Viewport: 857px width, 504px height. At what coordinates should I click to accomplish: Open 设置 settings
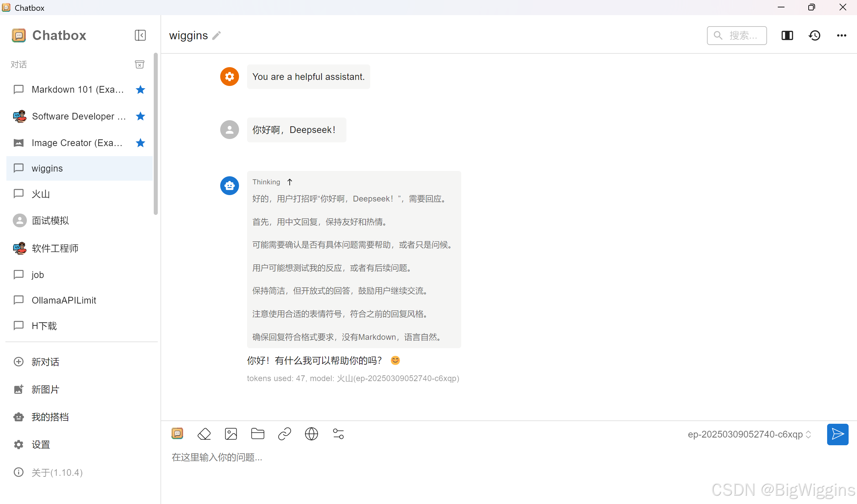pyautogui.click(x=41, y=445)
